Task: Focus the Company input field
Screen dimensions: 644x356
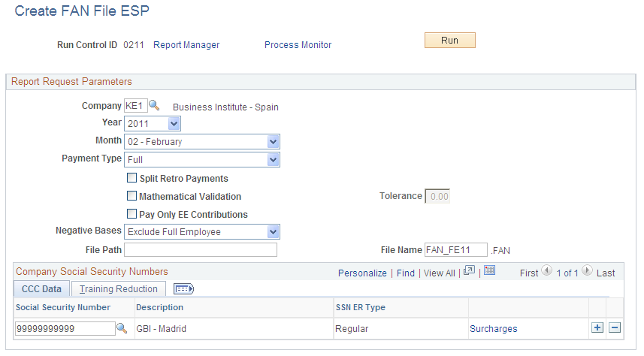Action: pos(136,106)
